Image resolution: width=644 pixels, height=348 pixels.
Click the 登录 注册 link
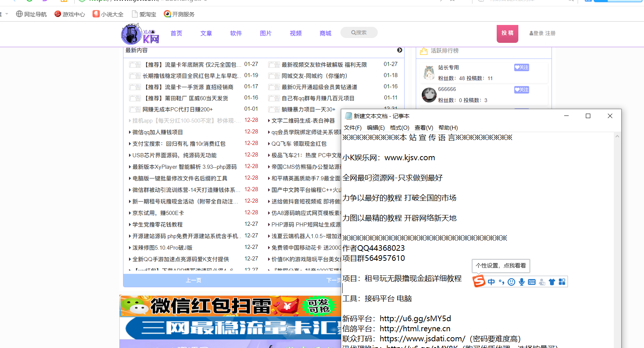[x=543, y=33]
